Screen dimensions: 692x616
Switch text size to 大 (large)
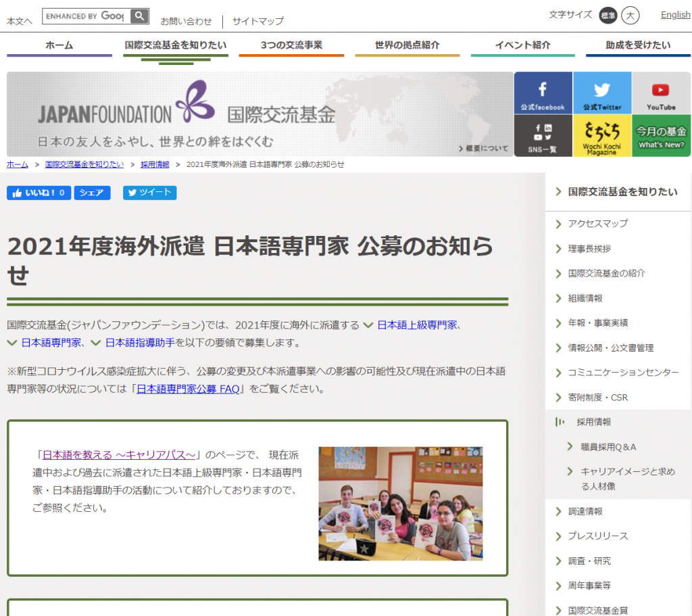pos(630,14)
